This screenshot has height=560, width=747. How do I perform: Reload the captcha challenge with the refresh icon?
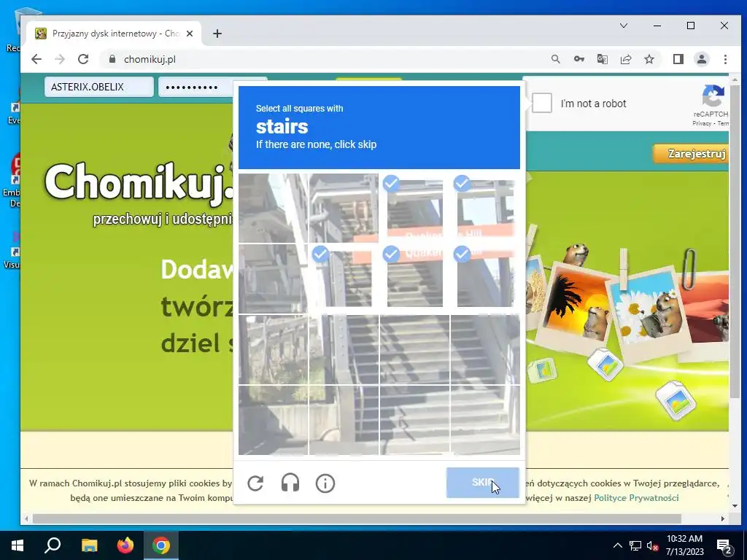[255, 483]
